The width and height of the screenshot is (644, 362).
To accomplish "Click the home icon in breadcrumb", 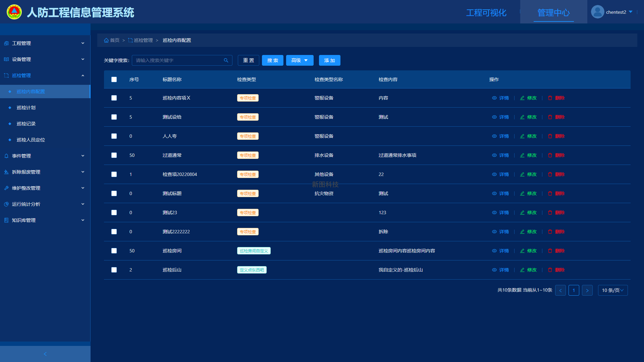I will click(x=106, y=40).
